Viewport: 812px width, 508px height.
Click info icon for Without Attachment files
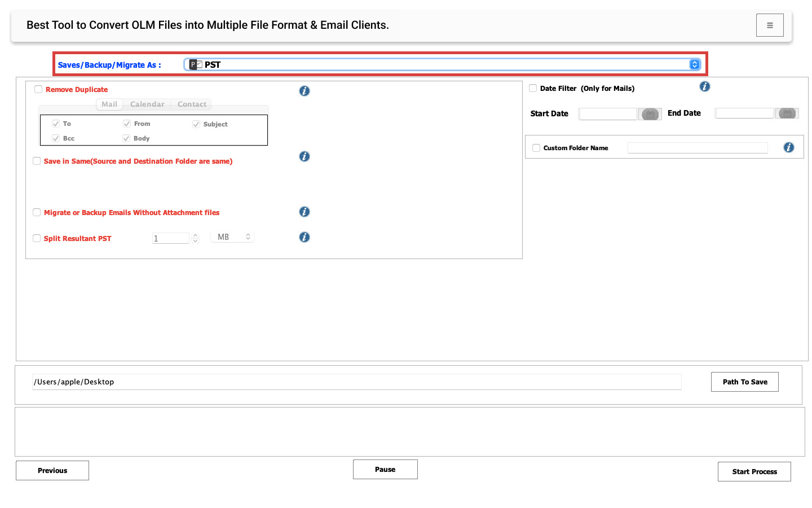[x=304, y=212]
